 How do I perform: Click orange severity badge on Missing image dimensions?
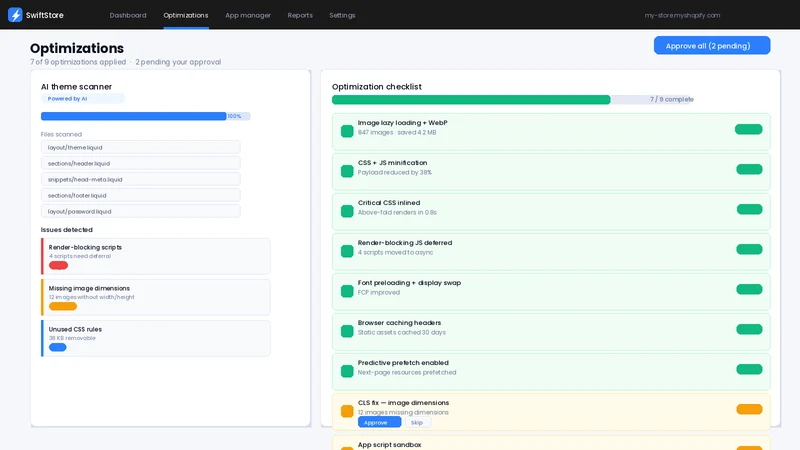click(63, 306)
